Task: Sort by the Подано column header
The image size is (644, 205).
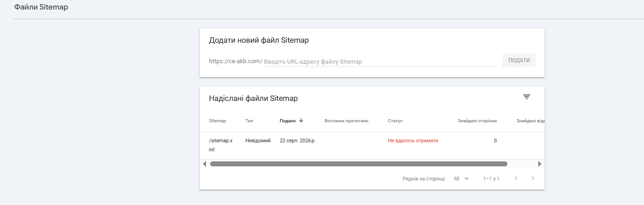Action: click(288, 121)
